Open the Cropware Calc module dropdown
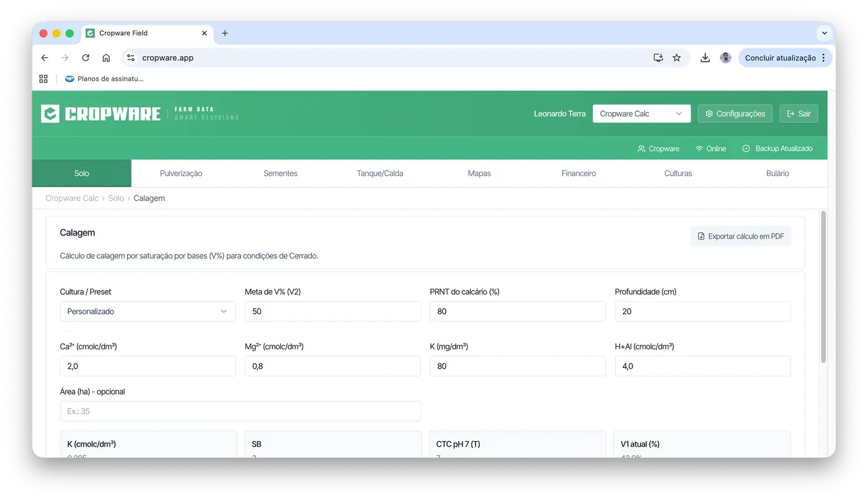This screenshot has width=868, height=500. point(641,113)
